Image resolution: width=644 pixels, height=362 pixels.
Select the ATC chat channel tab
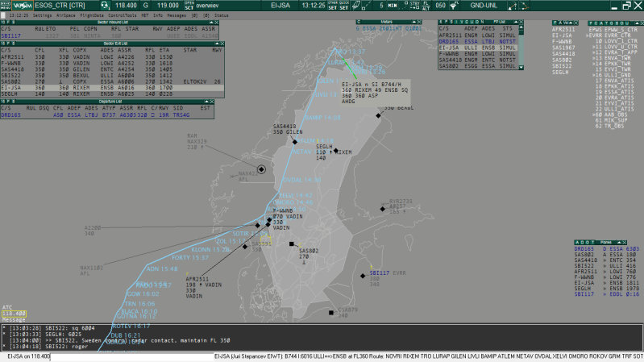(x=8, y=307)
